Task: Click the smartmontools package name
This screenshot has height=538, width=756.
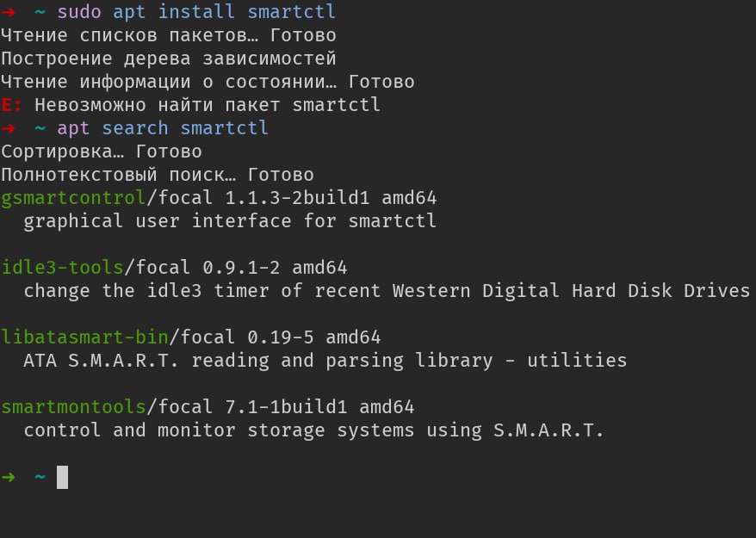Action: click(73, 406)
